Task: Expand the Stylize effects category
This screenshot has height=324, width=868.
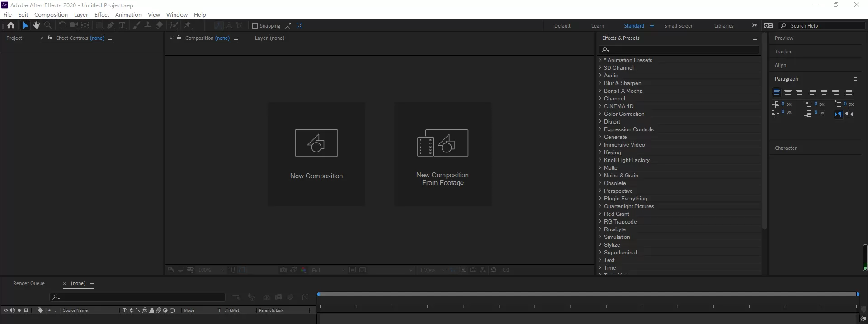Action: click(x=600, y=244)
